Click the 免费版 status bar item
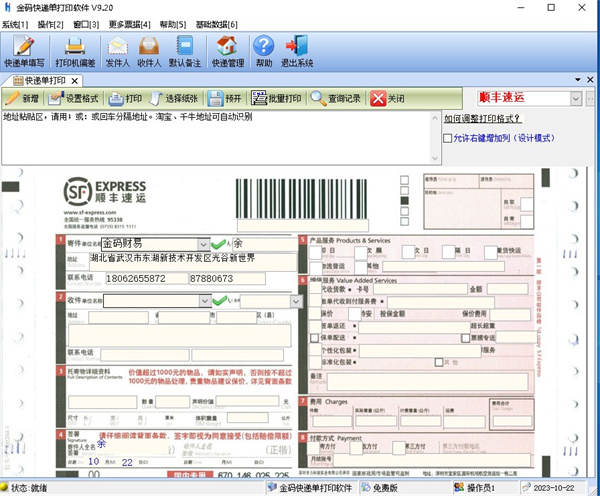Image resolution: width=600 pixels, height=496 pixels. [x=380, y=488]
